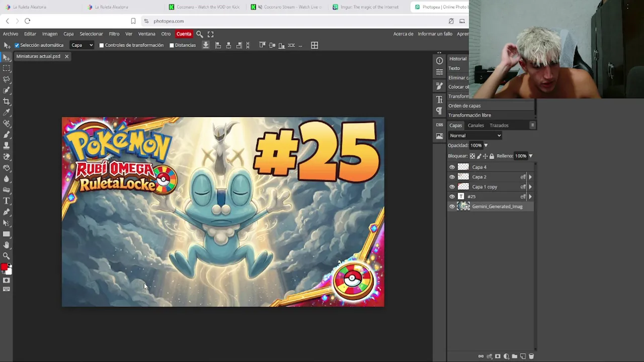Open the Archivo menu
Viewport: 644px width, 362px height.
click(11, 34)
